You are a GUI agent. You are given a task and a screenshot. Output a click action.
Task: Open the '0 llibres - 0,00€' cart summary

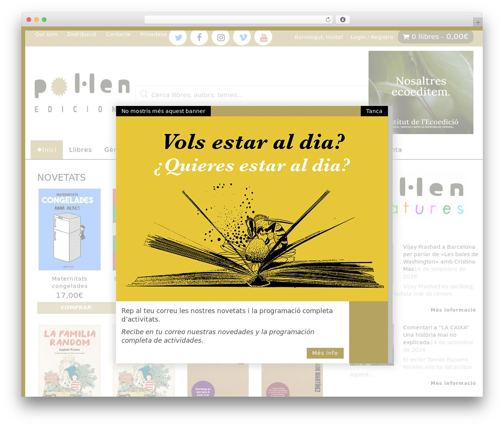435,37
